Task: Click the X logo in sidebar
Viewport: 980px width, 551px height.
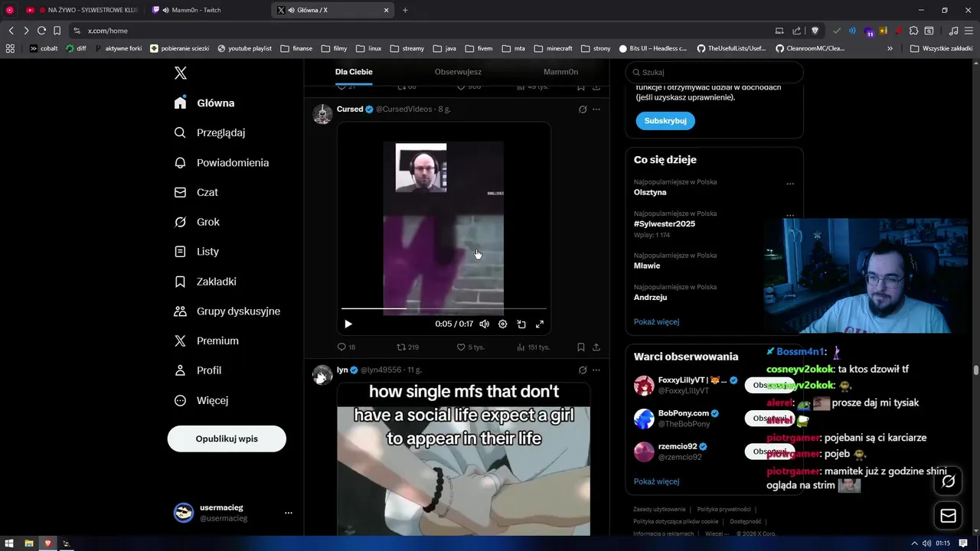Action: (181, 73)
